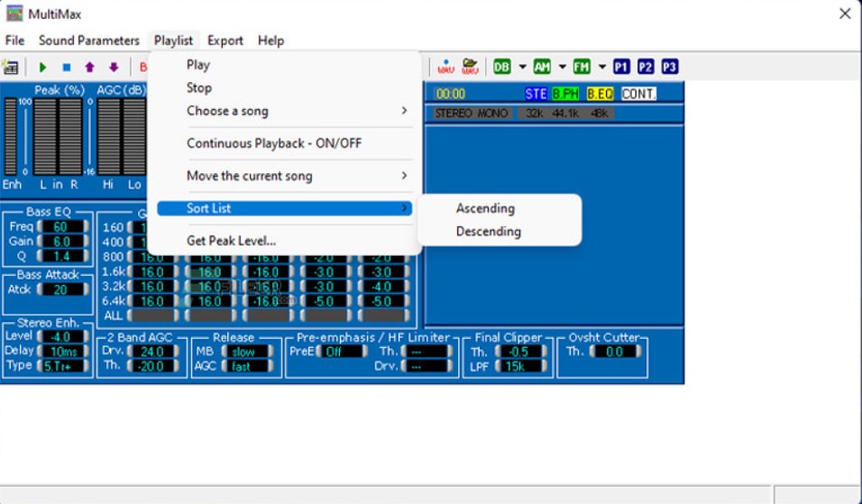Open Release AGC fast selector

(x=247, y=366)
